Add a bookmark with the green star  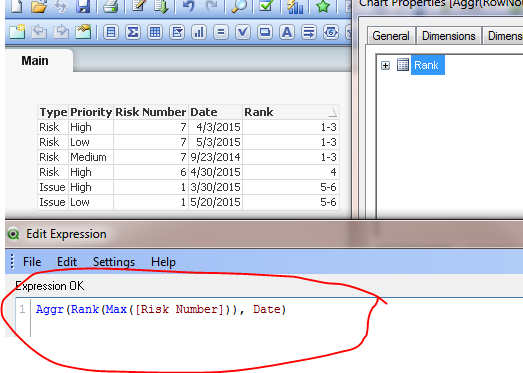323,6
